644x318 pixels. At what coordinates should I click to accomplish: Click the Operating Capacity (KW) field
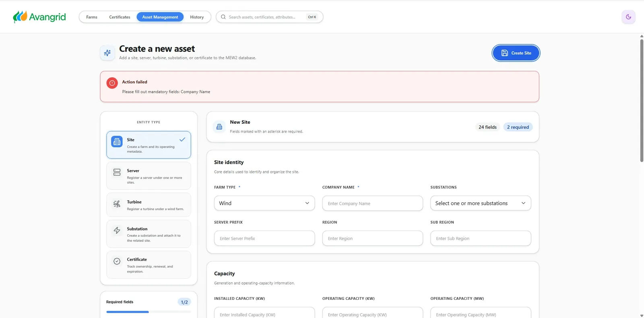373,313
